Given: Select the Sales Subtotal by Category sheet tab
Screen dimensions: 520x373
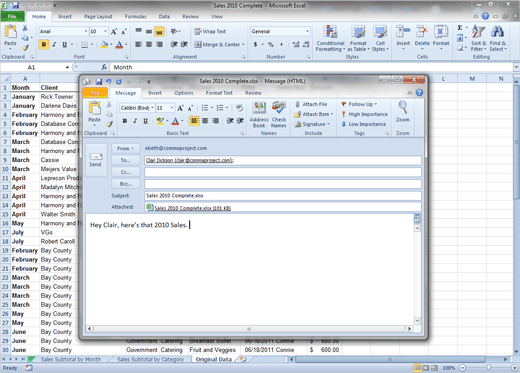Looking at the screenshot, I should point(150,359).
